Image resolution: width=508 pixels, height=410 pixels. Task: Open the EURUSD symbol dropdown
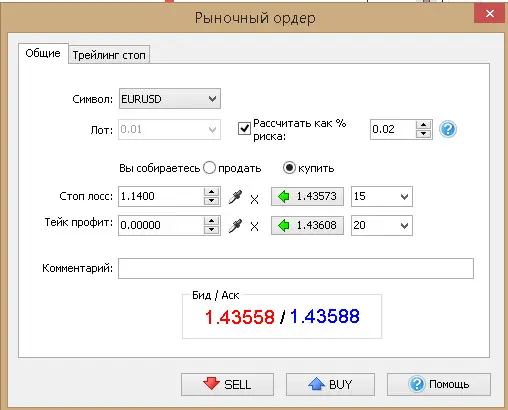170,99
